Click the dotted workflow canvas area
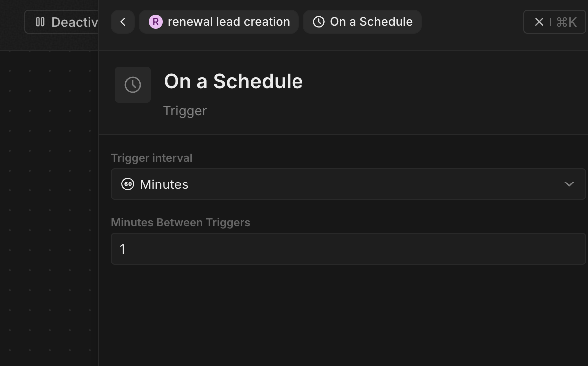Image resolution: width=588 pixels, height=366 pixels. (49, 206)
